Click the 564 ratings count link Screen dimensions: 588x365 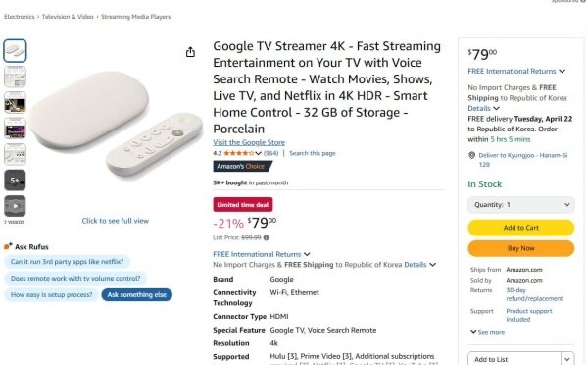point(270,153)
